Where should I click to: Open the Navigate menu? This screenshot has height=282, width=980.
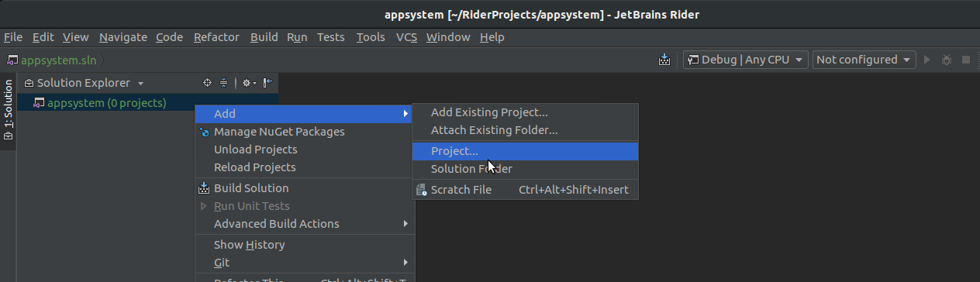tap(123, 37)
